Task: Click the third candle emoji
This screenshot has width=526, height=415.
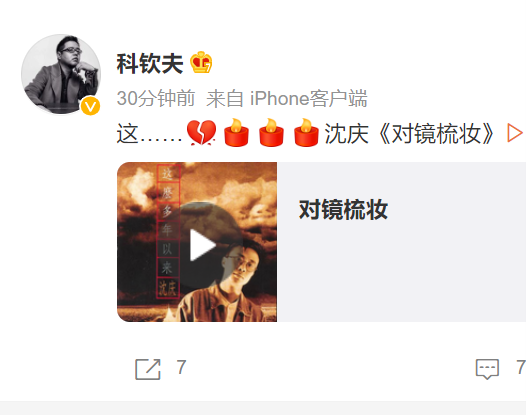Action: [306, 133]
